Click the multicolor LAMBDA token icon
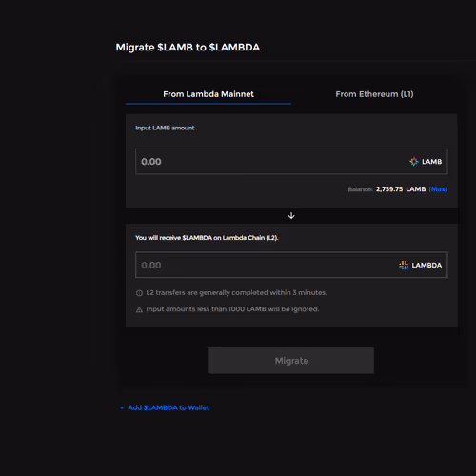The height and width of the screenshot is (476, 476). [x=404, y=265]
